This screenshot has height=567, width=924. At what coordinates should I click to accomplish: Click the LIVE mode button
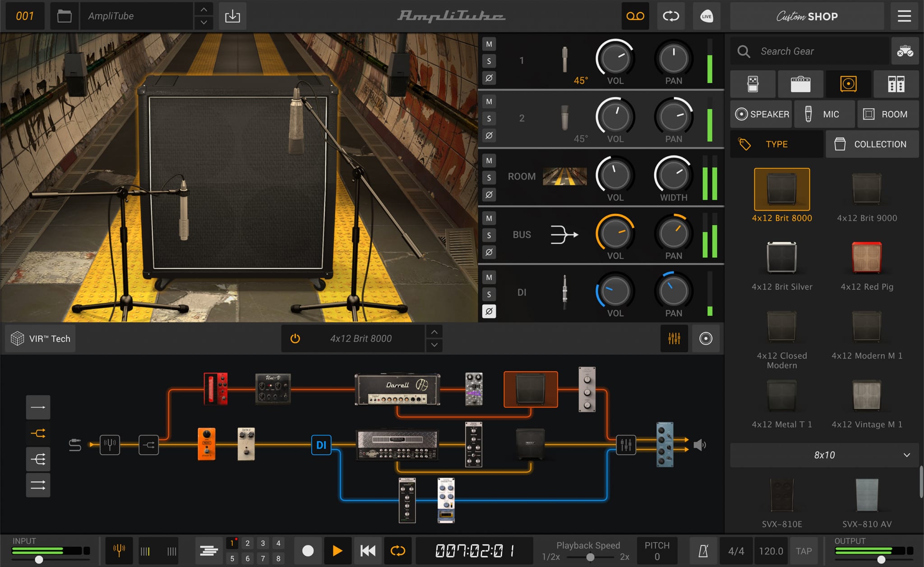click(x=707, y=16)
